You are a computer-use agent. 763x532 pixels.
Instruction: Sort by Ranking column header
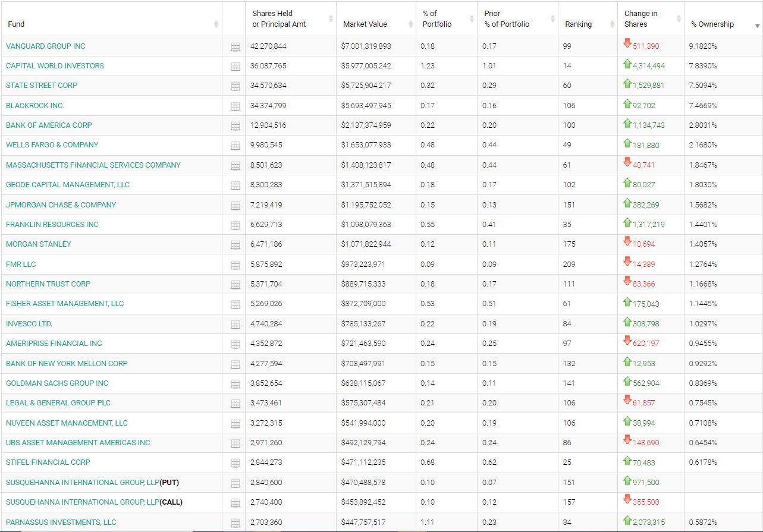(x=588, y=18)
